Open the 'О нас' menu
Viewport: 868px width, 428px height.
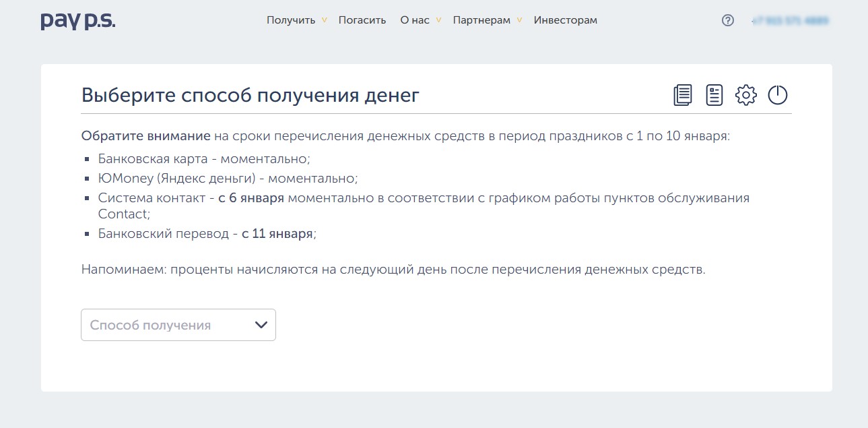(414, 20)
